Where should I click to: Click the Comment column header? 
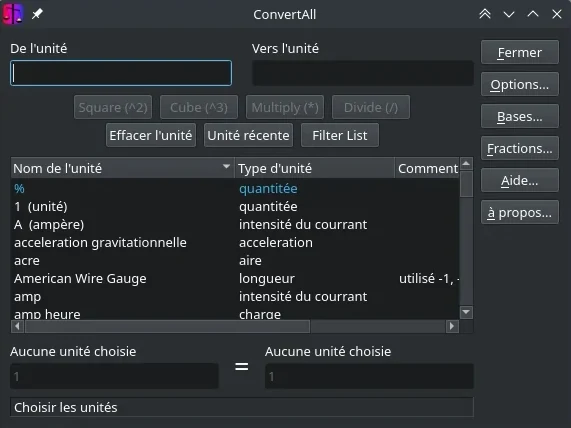(x=427, y=168)
